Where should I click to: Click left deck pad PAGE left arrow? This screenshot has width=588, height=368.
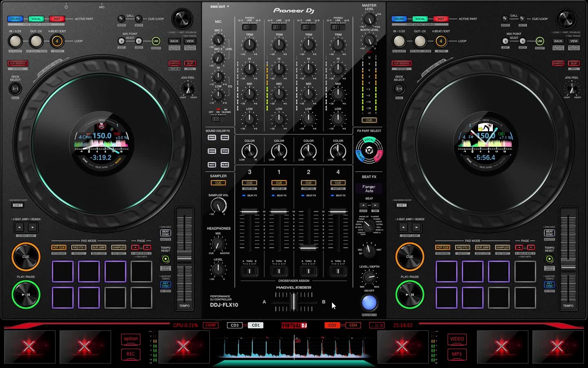135,247
